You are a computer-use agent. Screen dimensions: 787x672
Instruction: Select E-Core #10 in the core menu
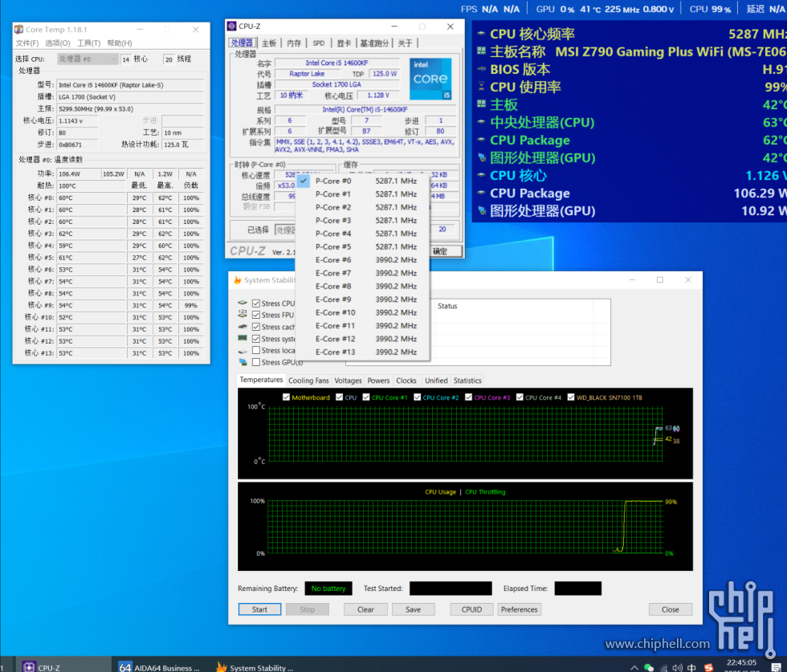[x=362, y=312]
